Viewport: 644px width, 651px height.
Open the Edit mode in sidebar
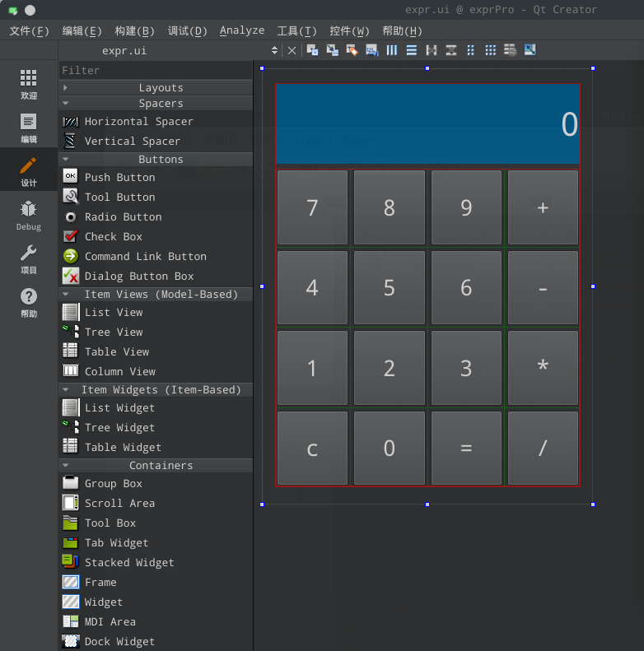29,128
